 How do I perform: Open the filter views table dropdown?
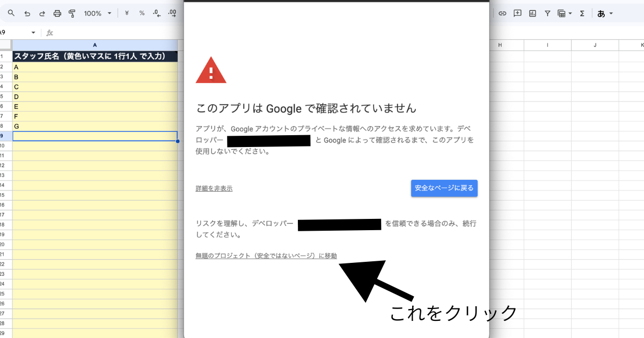point(565,13)
